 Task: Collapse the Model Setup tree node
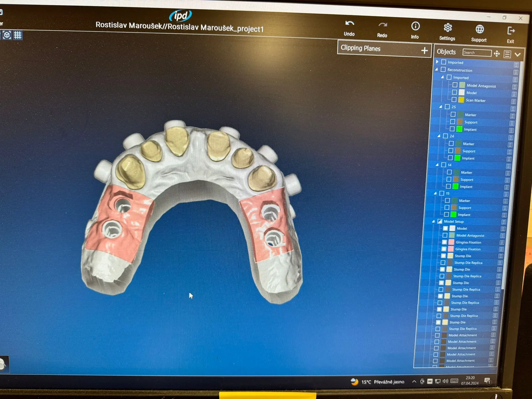[433, 221]
